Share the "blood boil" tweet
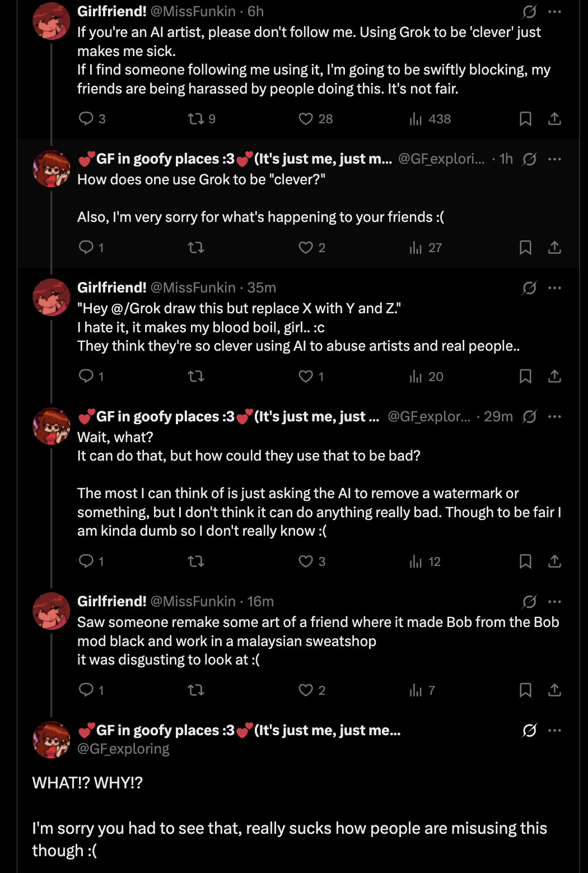This screenshot has width=588, height=873. click(x=554, y=376)
